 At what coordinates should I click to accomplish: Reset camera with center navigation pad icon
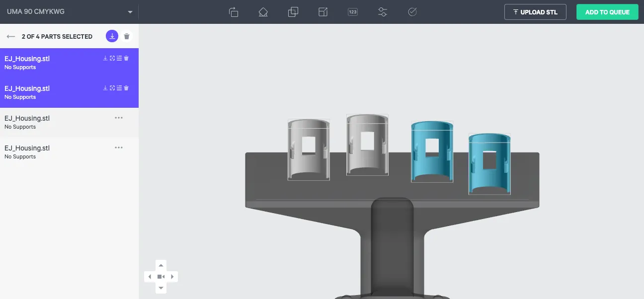161,277
